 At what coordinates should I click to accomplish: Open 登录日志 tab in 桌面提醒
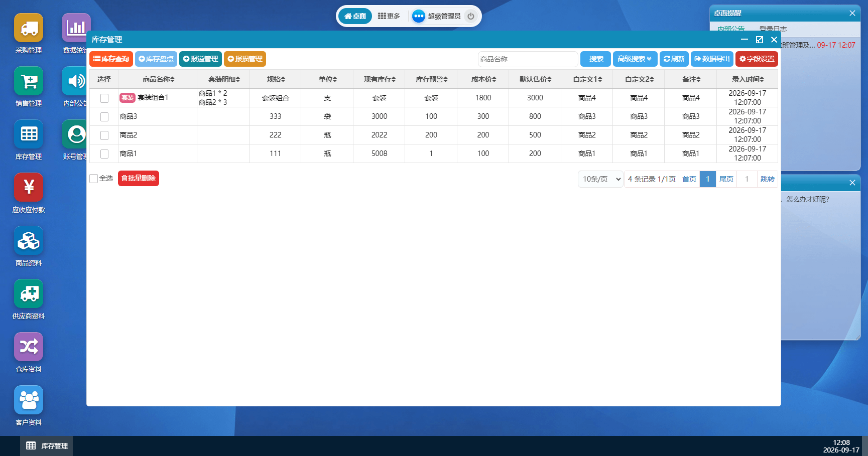pos(773,29)
